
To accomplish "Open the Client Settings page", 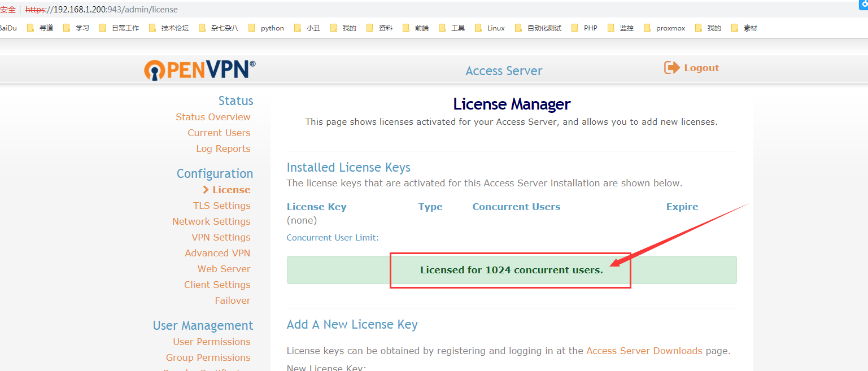I will (217, 285).
